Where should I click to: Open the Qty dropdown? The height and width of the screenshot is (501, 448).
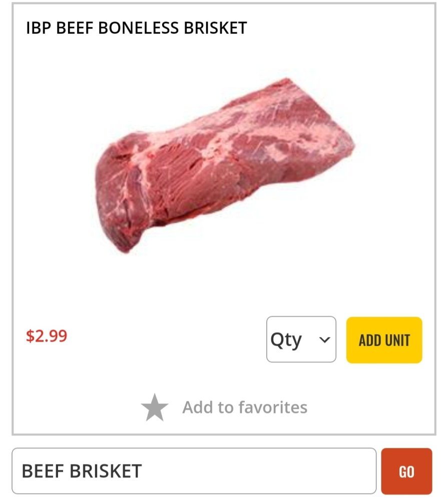pos(301,339)
